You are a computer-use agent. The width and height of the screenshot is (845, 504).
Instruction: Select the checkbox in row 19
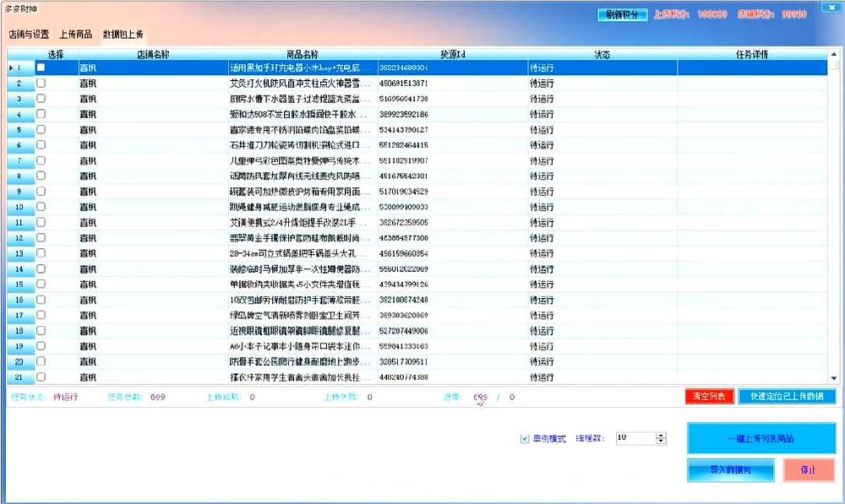(41, 345)
